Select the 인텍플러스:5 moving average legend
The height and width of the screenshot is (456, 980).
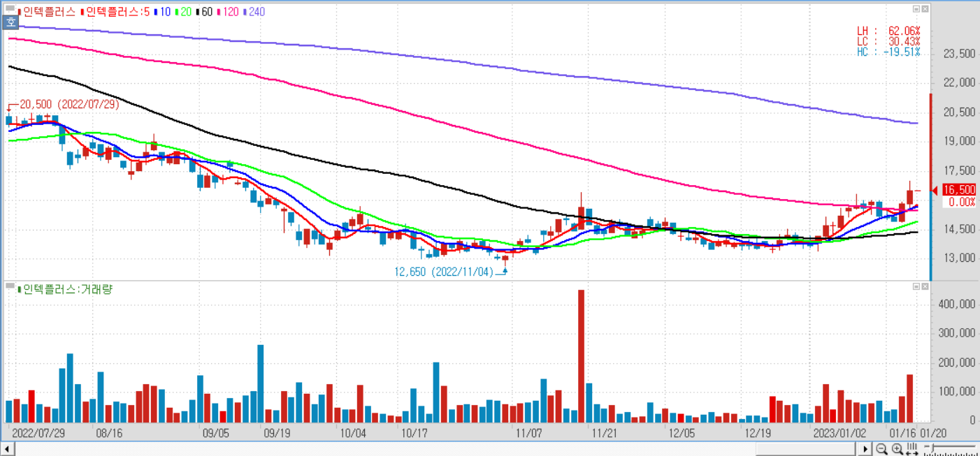tap(116, 12)
